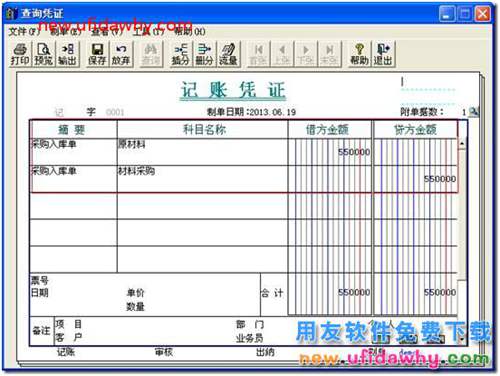Click the 单价 label
This screenshot has width=500, height=376.
point(135,293)
